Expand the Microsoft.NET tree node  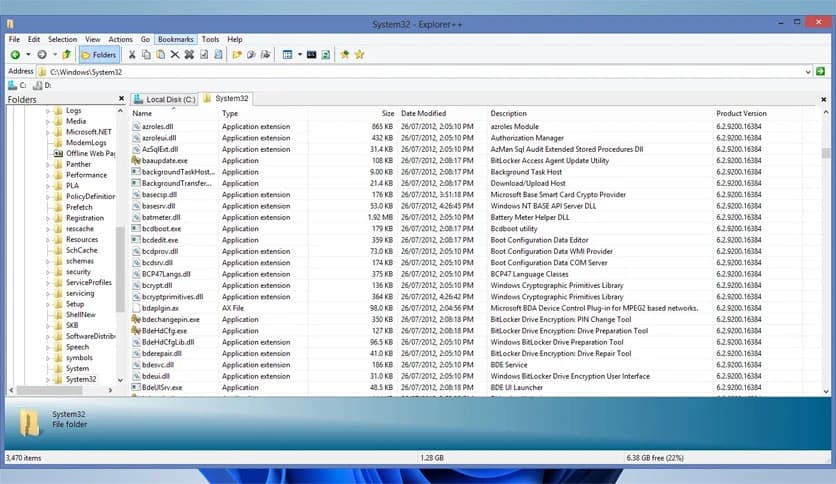47,132
